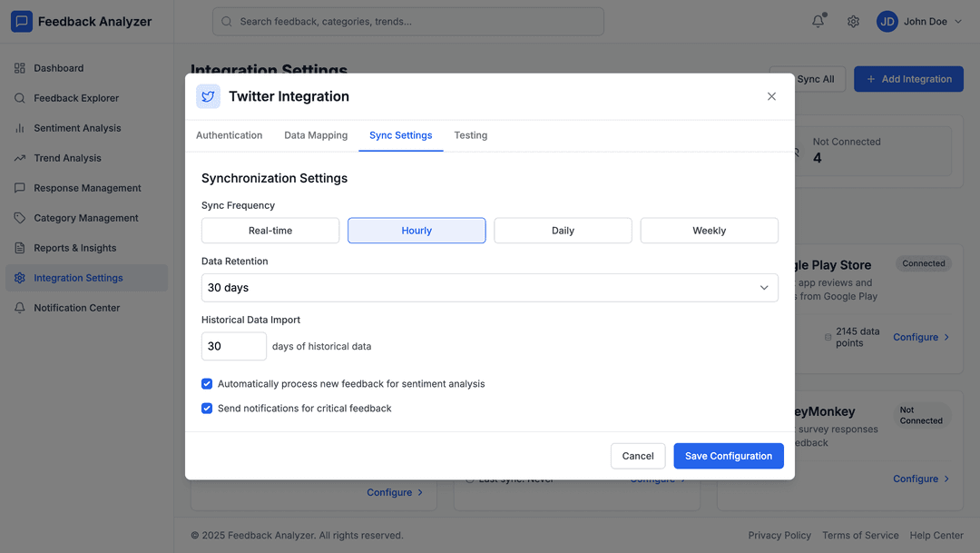The height and width of the screenshot is (553, 980).
Task: Select Real-time sync frequency
Action: (x=270, y=231)
